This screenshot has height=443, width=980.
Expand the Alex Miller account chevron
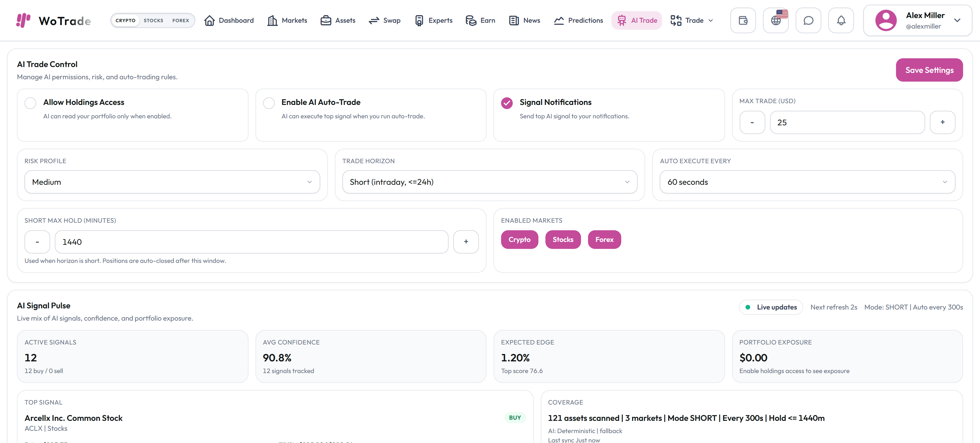pyautogui.click(x=957, y=20)
